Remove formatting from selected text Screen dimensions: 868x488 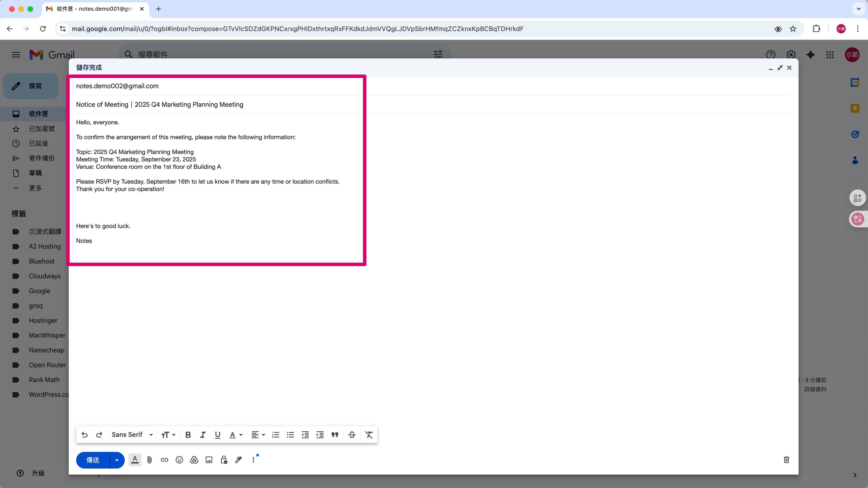click(x=369, y=435)
